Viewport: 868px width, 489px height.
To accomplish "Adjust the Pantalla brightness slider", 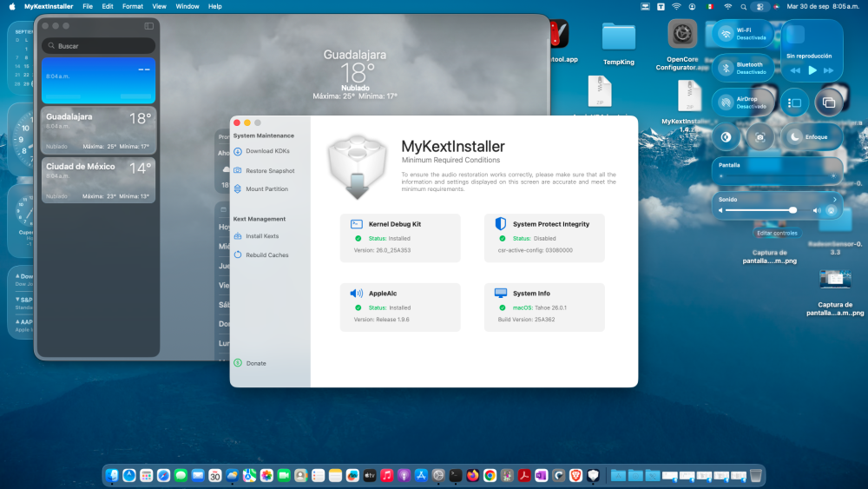I will tap(777, 176).
